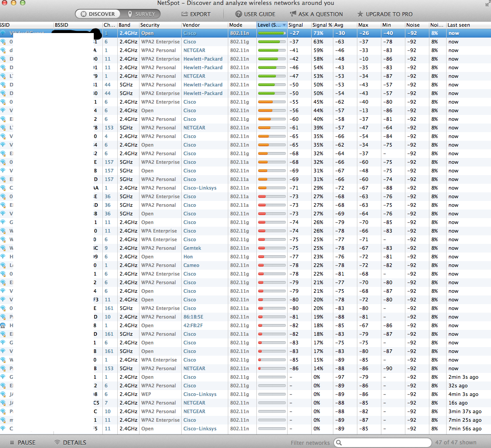Sort by the Noise column header
491x448 pixels.
[417, 25]
